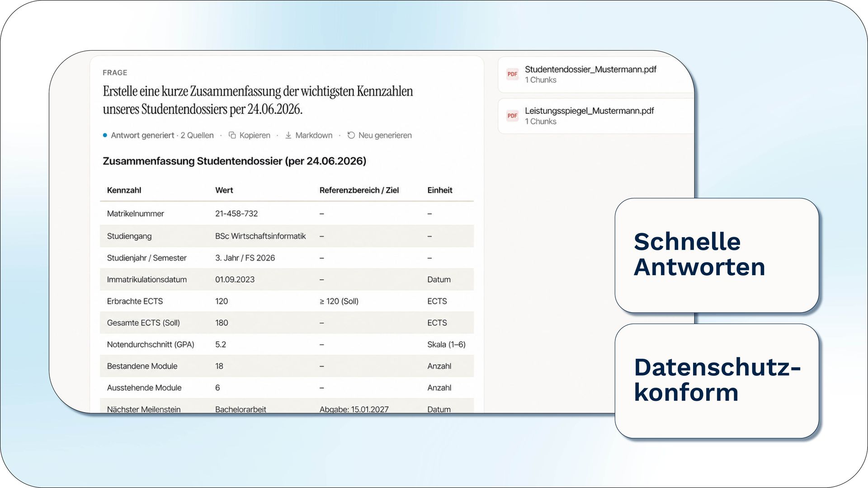Click the blue status dot before Antwort generiert
This screenshot has height=488, width=868.
105,135
